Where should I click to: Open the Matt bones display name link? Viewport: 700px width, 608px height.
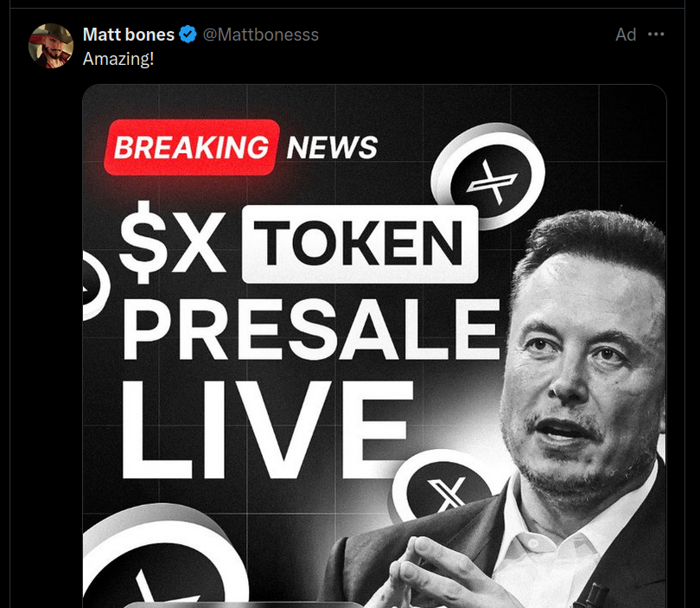pyautogui.click(x=129, y=35)
